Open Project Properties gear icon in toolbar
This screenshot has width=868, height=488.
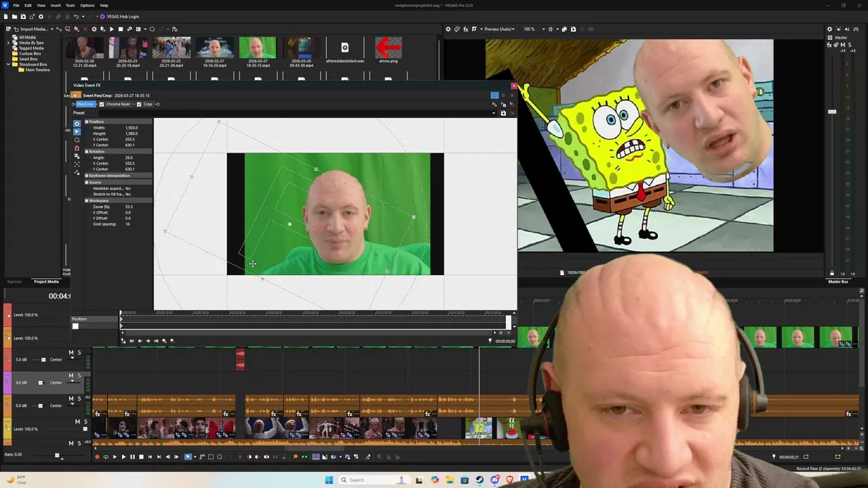[41, 16]
